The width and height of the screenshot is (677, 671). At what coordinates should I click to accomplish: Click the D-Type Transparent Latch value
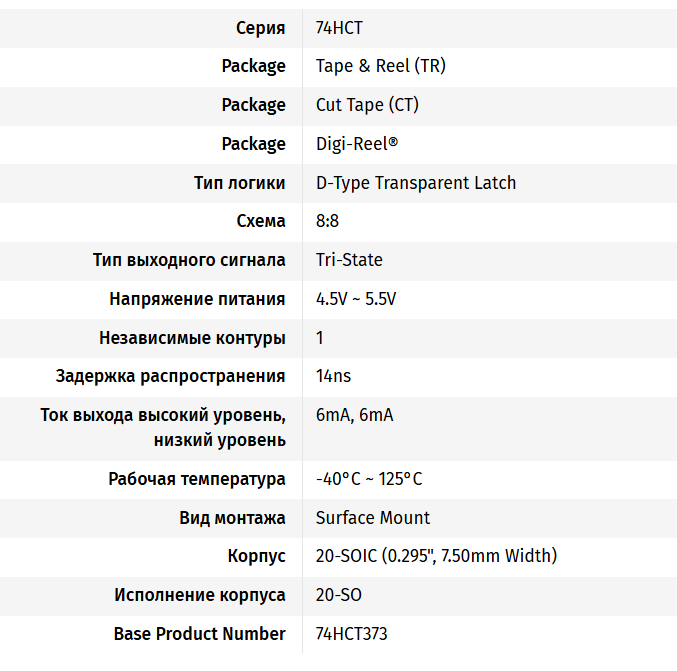point(415,183)
